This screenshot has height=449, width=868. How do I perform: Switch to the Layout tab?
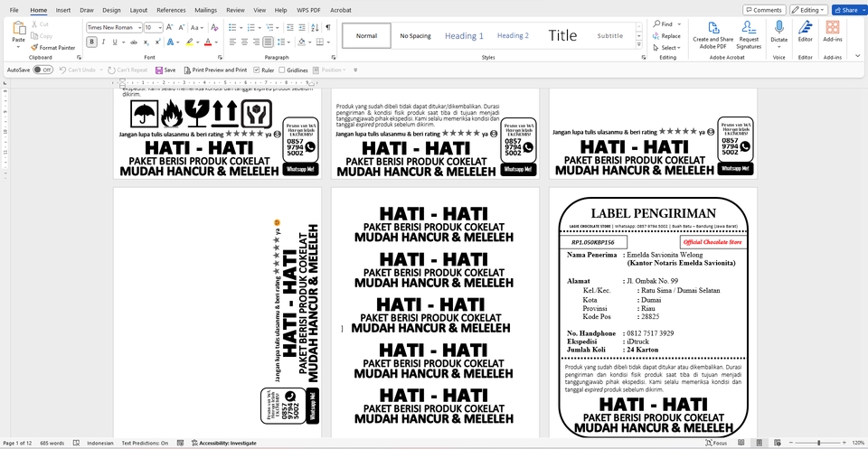(138, 10)
